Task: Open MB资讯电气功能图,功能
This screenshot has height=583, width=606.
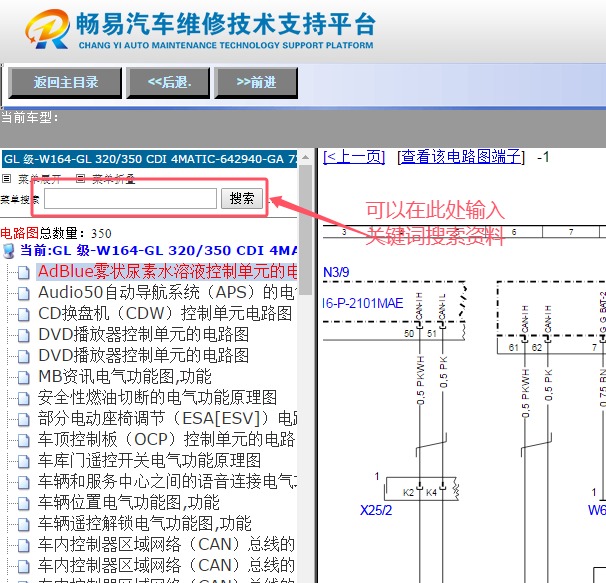Action: (125, 376)
